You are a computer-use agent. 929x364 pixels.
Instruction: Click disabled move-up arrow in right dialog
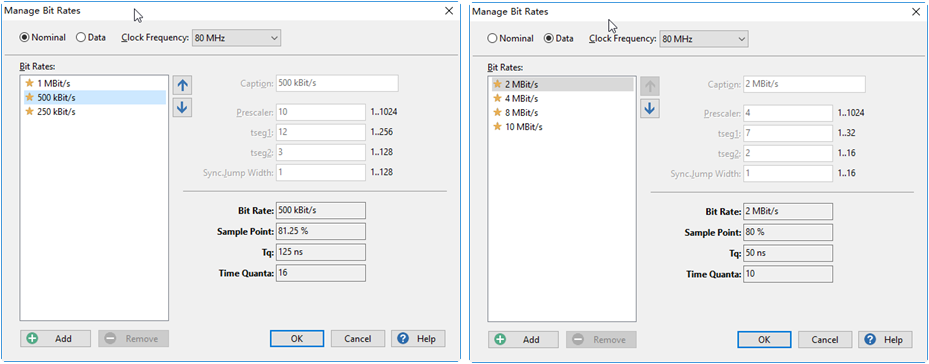650,86
